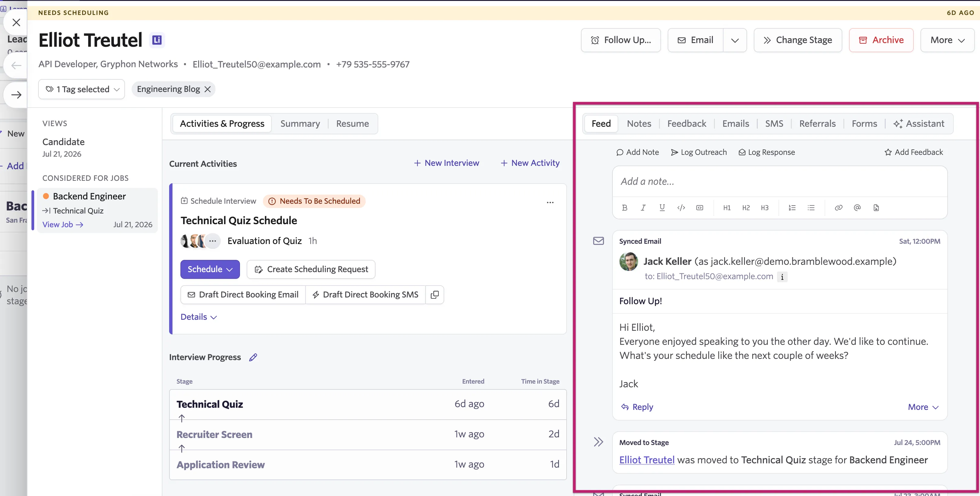Image resolution: width=980 pixels, height=496 pixels.
Task: Edit Interview Progress with pencil icon
Action: [253, 357]
